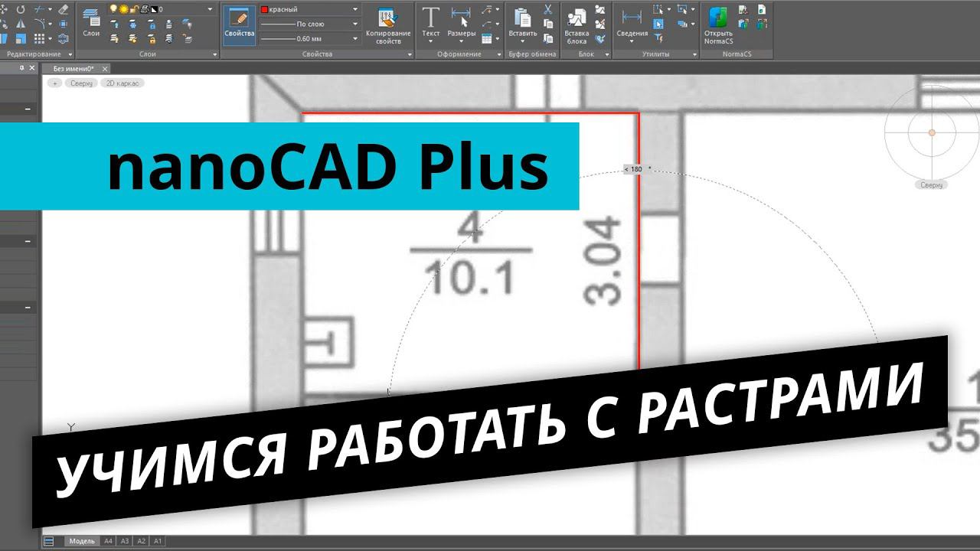
Task: Open the Вставить dropdown arrow
Action: (522, 41)
